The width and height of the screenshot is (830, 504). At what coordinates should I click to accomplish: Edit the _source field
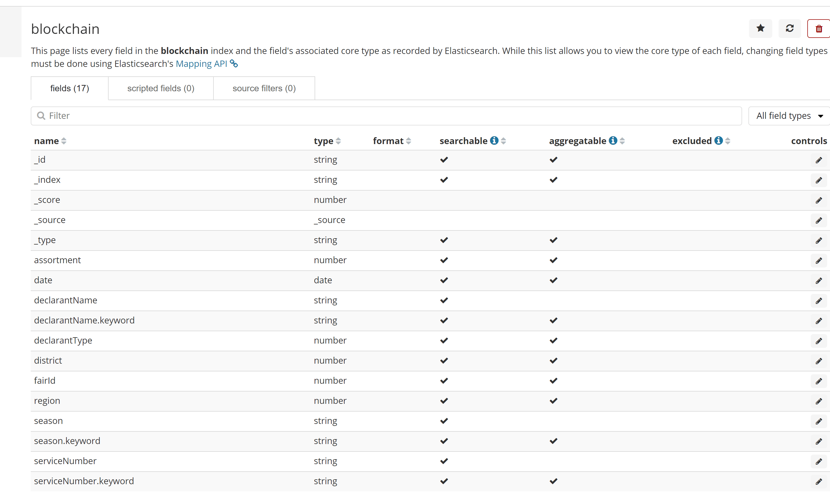[x=819, y=220]
